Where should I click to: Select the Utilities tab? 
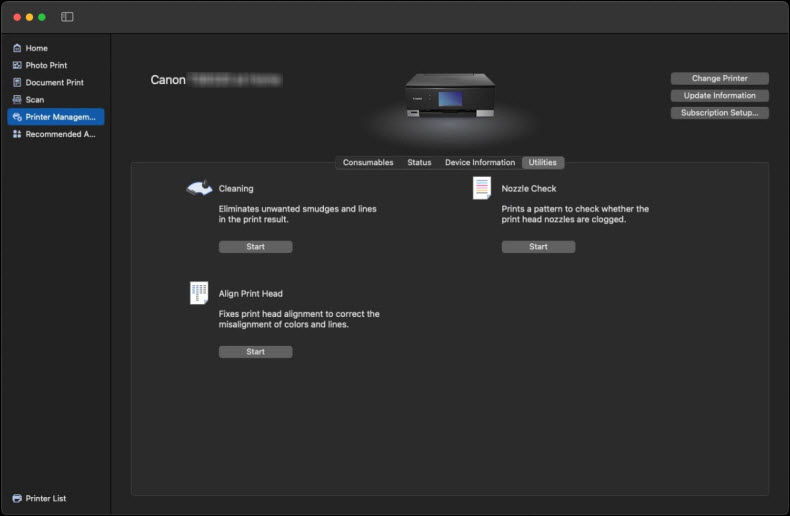point(543,162)
